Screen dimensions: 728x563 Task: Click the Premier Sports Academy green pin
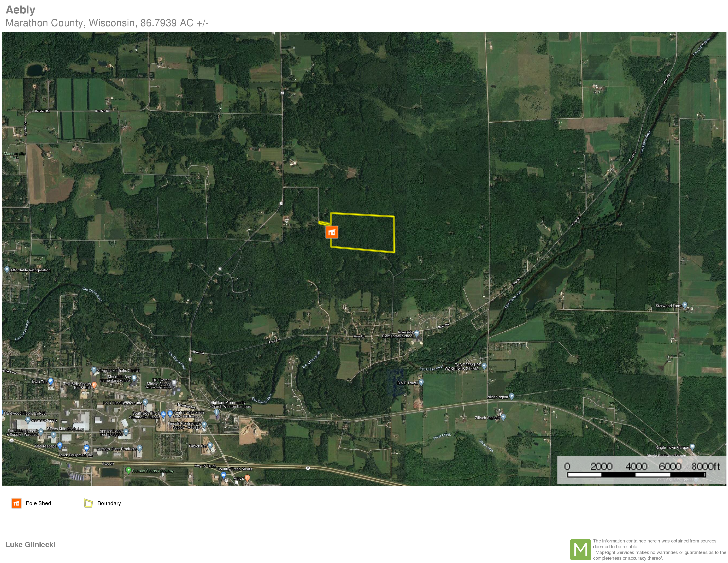128,470
